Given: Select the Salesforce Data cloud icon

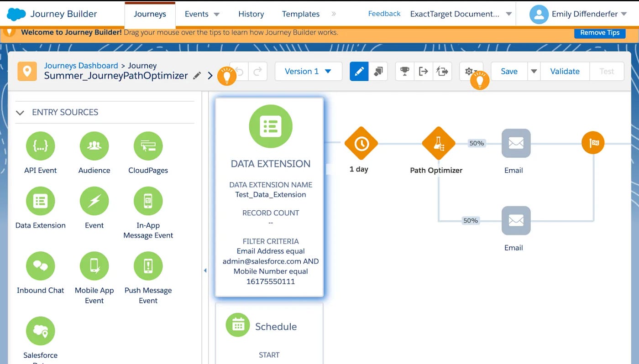Looking at the screenshot, I should (41, 331).
